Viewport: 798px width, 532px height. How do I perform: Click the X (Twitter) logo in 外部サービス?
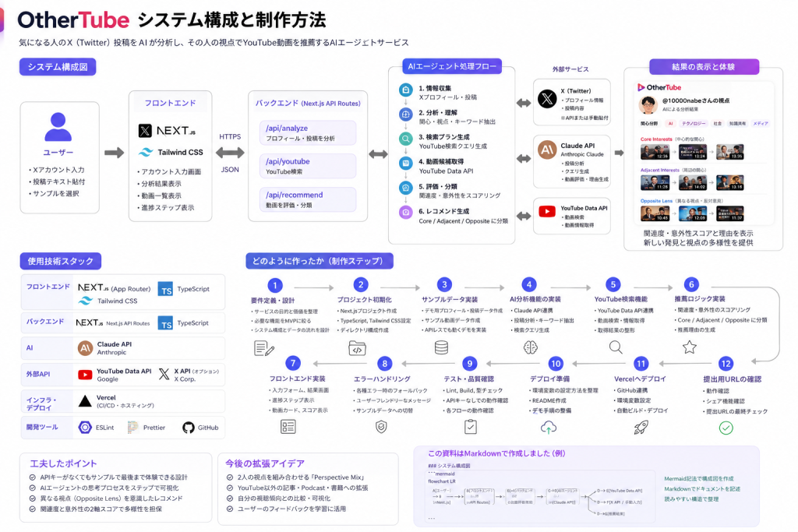click(547, 98)
